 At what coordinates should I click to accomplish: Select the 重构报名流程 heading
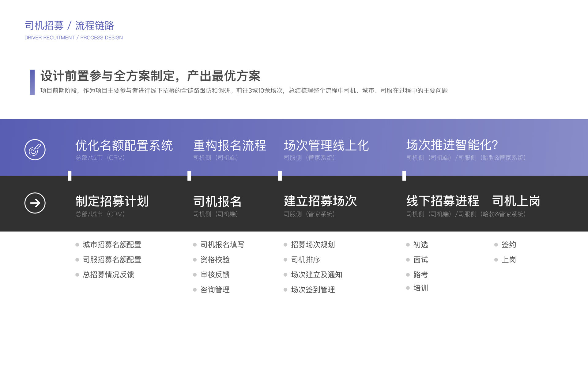coord(229,146)
